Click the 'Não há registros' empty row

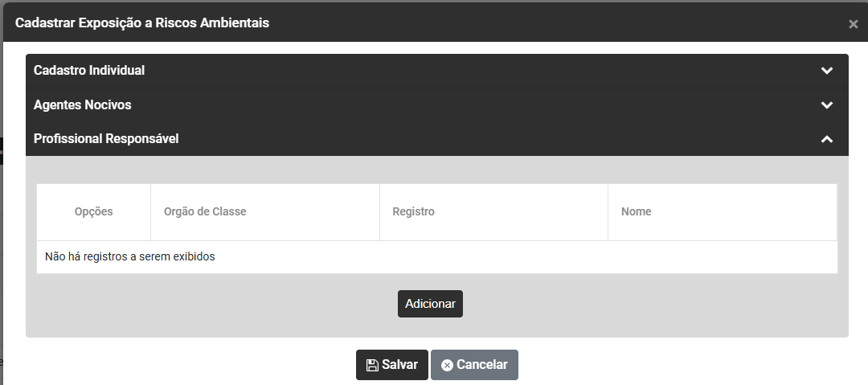coord(130,257)
